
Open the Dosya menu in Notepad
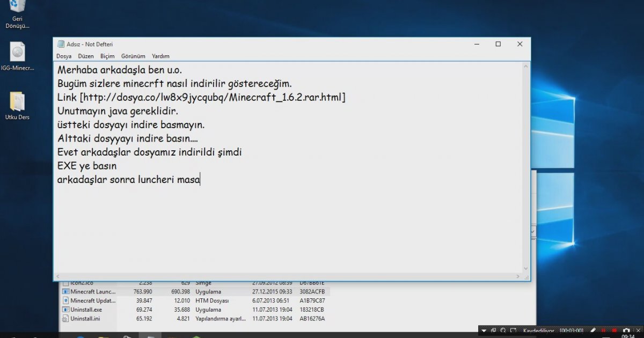(x=64, y=56)
